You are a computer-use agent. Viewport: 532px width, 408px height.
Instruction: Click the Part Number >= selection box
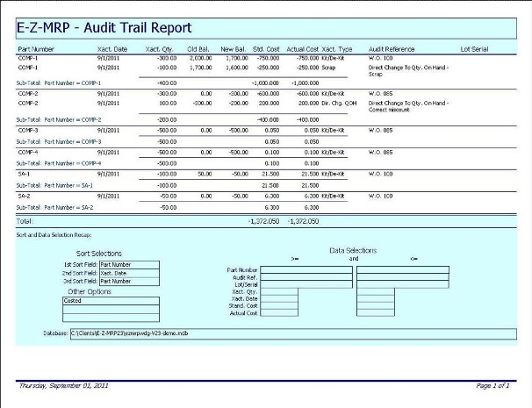306,269
